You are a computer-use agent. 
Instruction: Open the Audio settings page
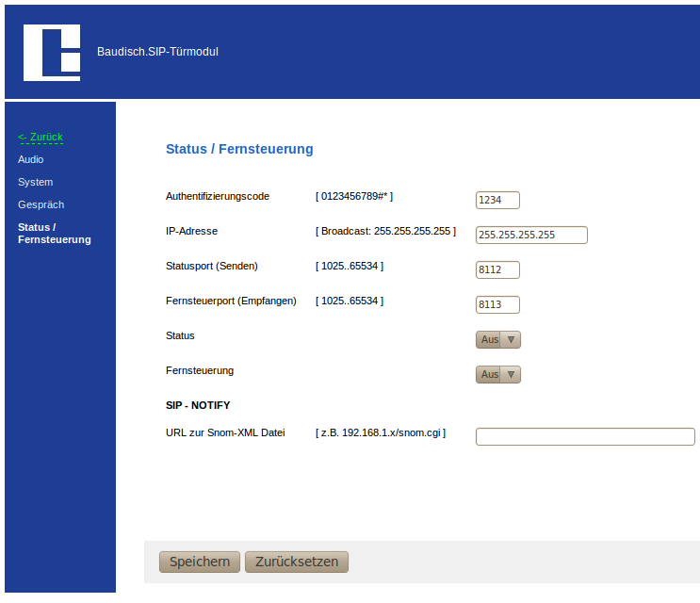pyautogui.click(x=31, y=160)
